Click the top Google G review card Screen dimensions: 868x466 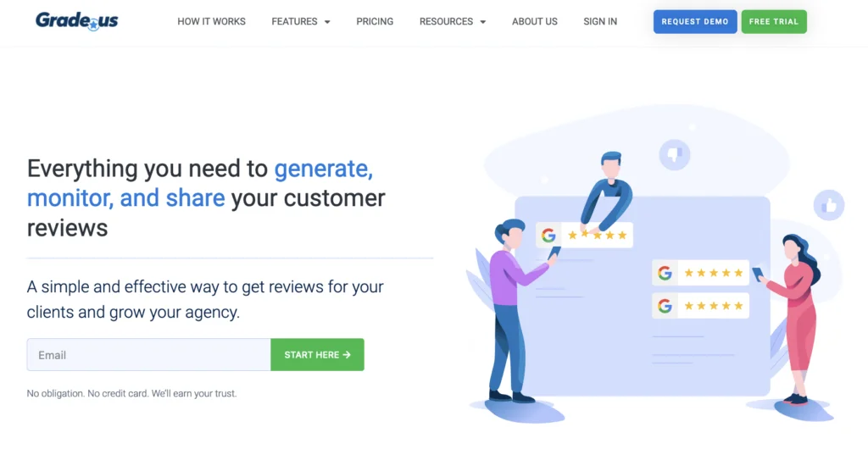(585, 236)
